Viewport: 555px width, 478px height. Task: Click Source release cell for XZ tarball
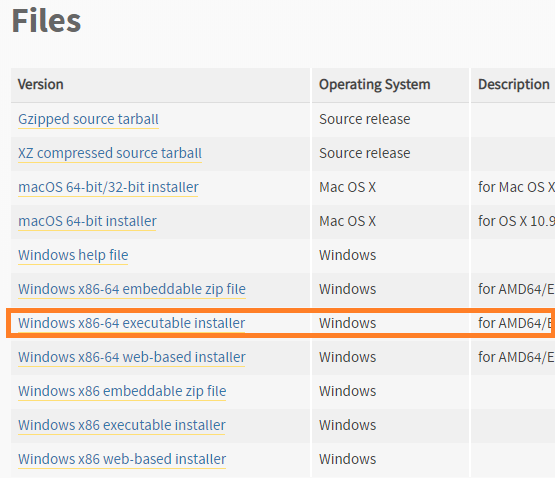[365, 153]
